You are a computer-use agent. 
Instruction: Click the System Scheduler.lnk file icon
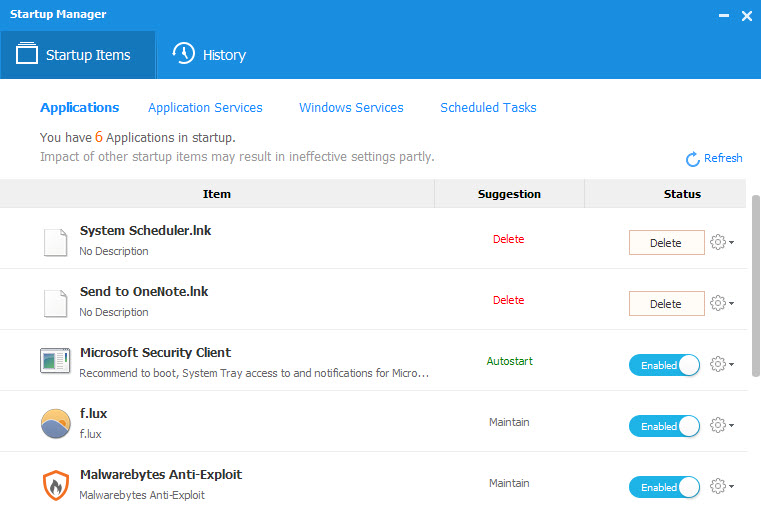(x=55, y=242)
